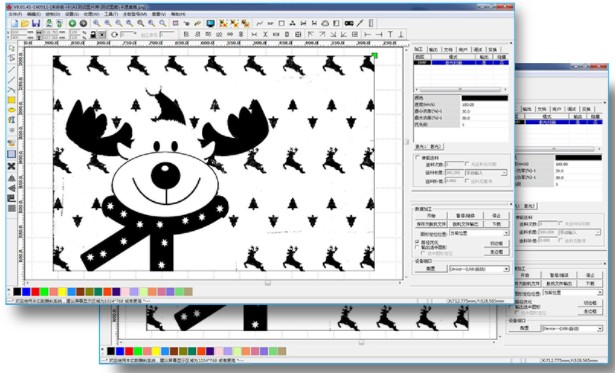Image resolution: width=615 pixels, height=373 pixels.
Task: Toggle the enable feeding checkbox in right panel
Action: (418, 157)
